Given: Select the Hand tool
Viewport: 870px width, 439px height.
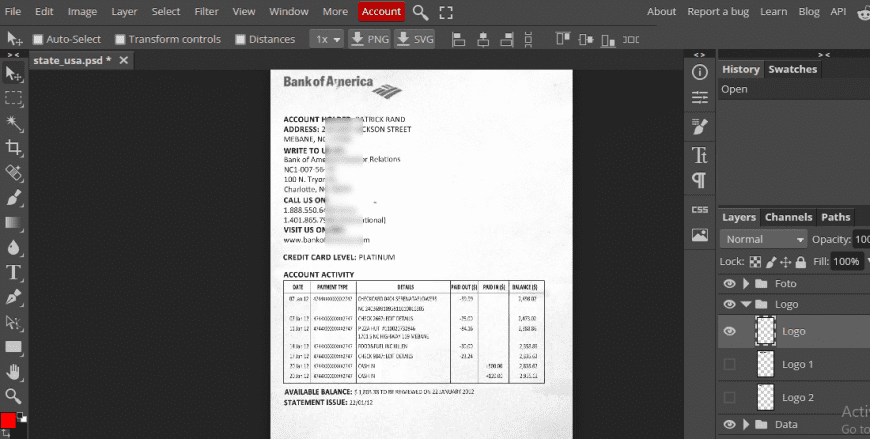Looking at the screenshot, I should click(x=13, y=372).
